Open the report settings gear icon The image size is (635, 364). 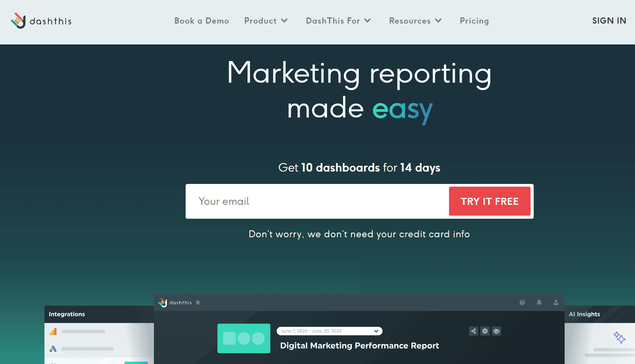pyautogui.click(x=485, y=331)
